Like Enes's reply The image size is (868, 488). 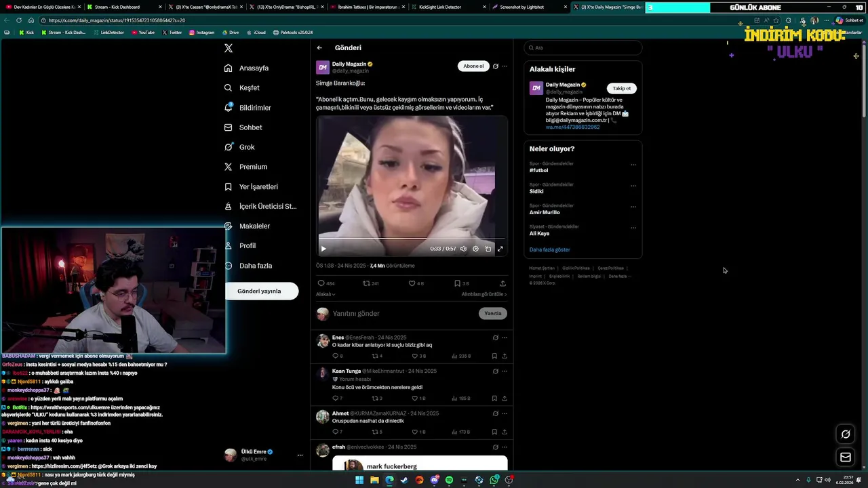click(x=419, y=356)
